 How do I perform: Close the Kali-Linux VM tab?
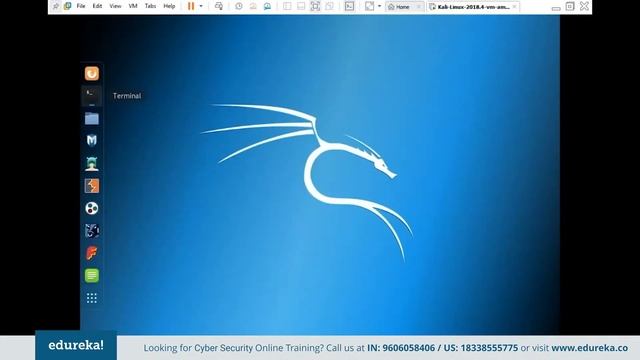point(514,7)
